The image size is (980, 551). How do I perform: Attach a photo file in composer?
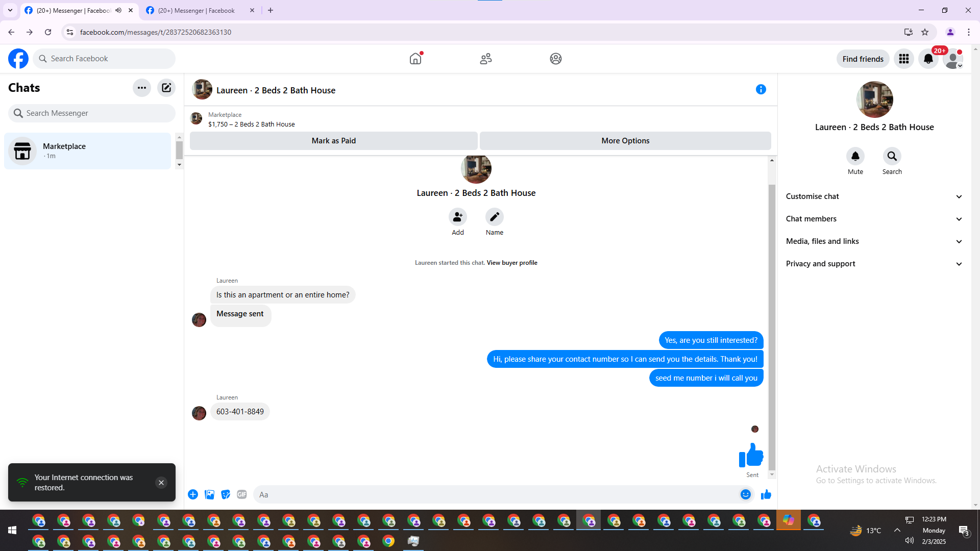tap(209, 494)
